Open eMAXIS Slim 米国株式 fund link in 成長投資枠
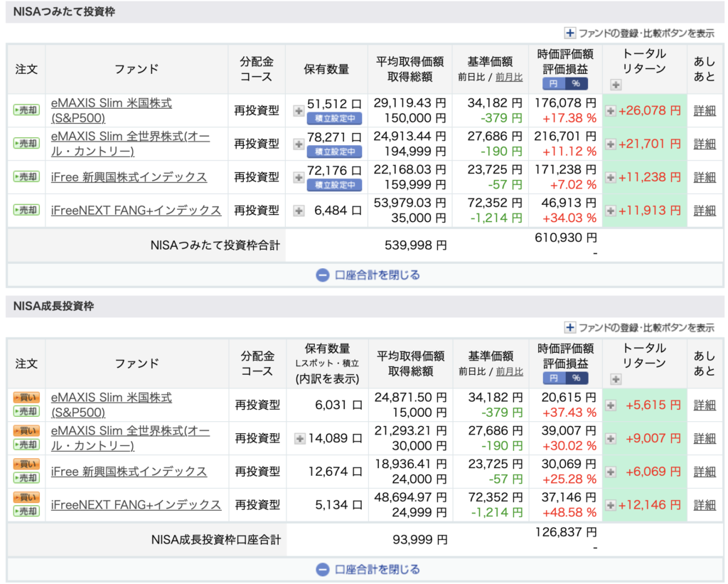This screenshot has width=728, height=584. 112,405
